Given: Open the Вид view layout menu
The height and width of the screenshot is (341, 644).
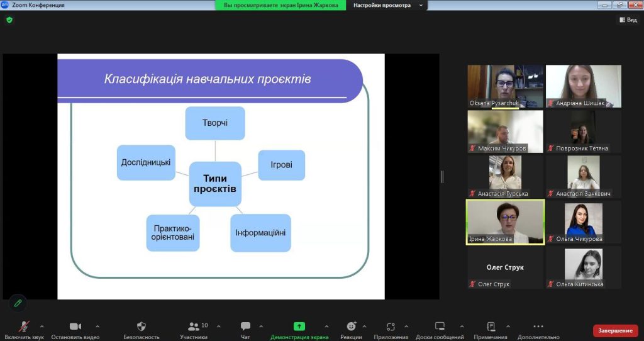Looking at the screenshot, I should click(628, 20).
